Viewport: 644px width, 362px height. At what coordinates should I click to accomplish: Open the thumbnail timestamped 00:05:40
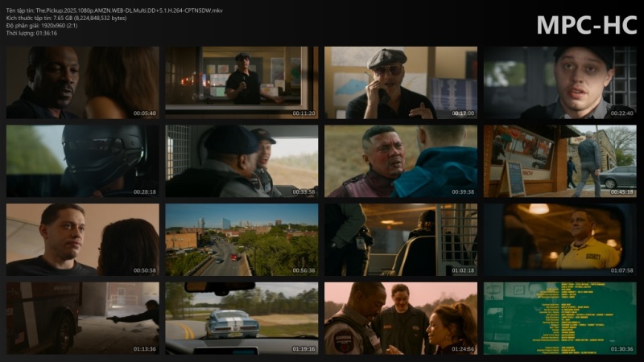coord(83,83)
